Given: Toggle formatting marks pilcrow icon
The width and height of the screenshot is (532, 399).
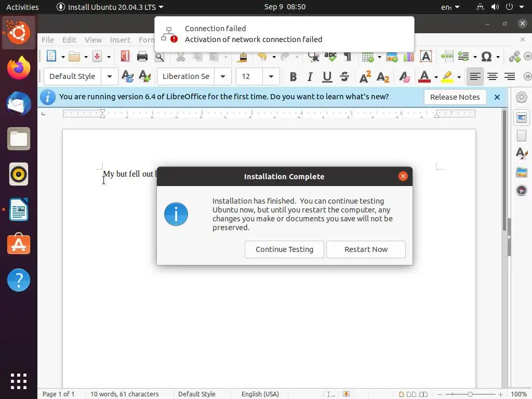Looking at the screenshot, I should 348,57.
